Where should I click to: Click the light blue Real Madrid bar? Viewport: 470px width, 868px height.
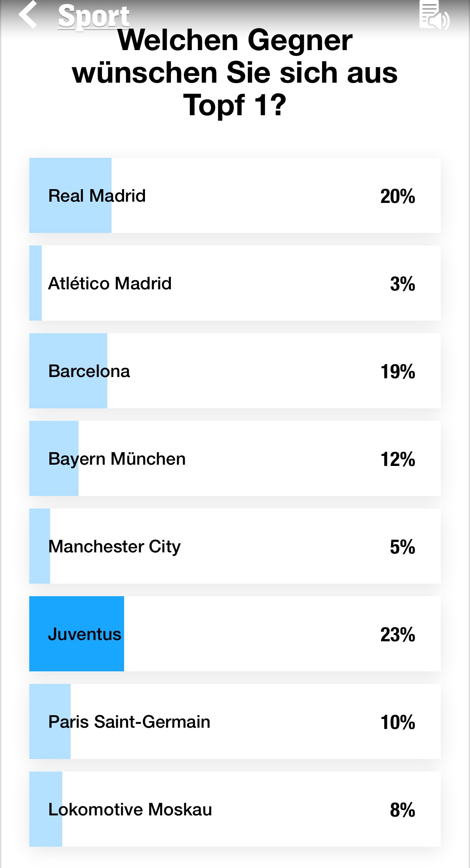coord(70,195)
